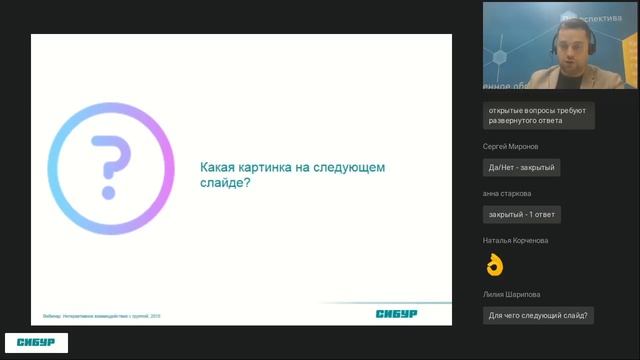The image size is (640, 360).
Task: Select the slide title 'Какая картинка на следующем слайде?'
Action: (292, 175)
